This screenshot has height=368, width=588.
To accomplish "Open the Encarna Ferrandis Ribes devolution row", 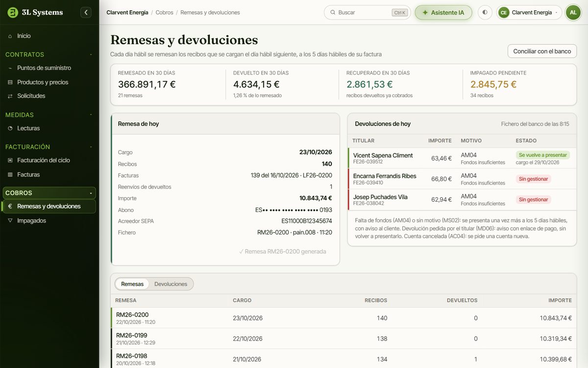I will (x=462, y=179).
